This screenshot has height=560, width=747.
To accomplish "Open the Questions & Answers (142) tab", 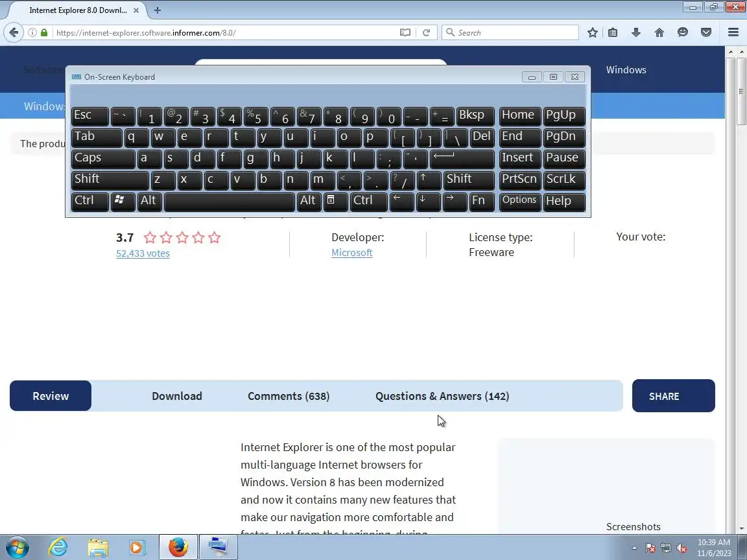I will pyautogui.click(x=442, y=396).
